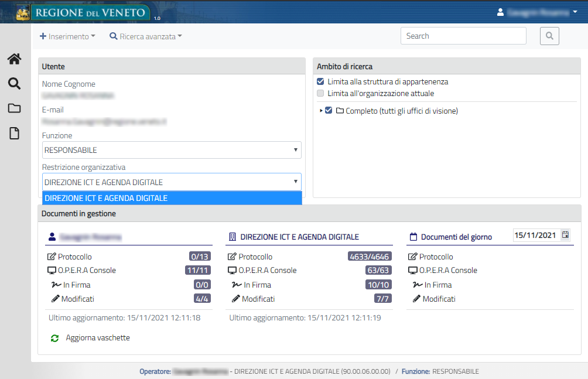This screenshot has width=588, height=379.
Task: Click the Protocollo edit icon in the user column
Action: tap(52, 257)
